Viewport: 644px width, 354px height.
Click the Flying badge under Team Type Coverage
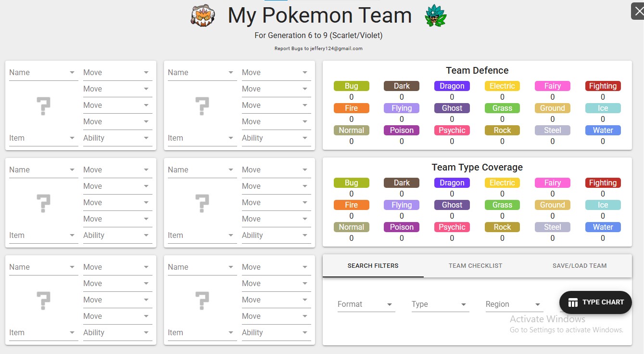point(402,205)
